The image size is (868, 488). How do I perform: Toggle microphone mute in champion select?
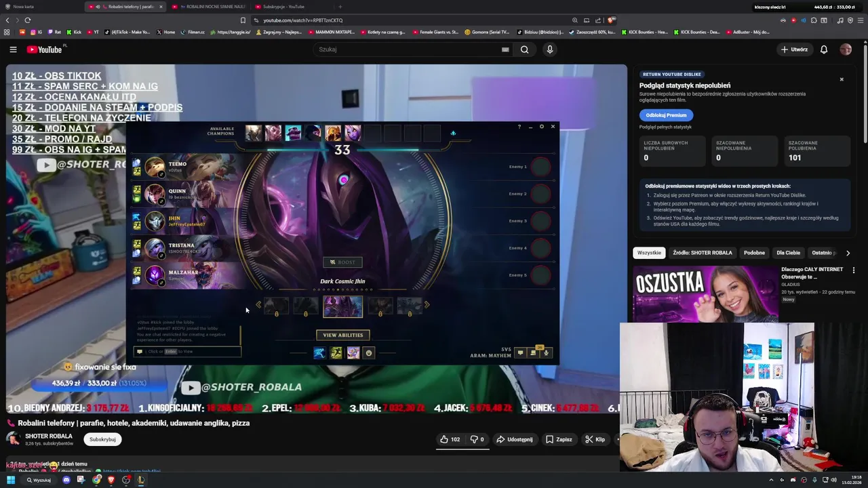pos(546,352)
